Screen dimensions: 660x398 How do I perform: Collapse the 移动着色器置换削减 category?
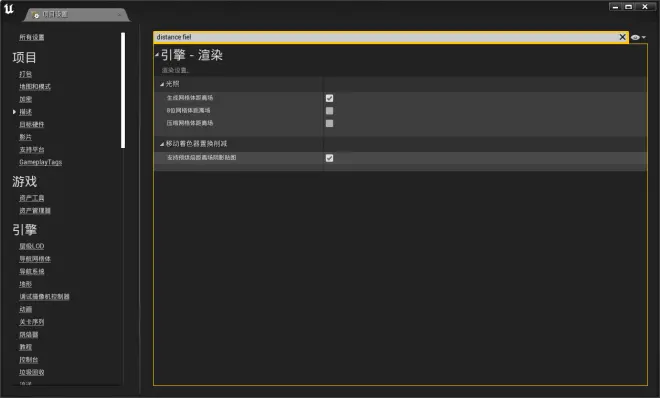pos(162,144)
